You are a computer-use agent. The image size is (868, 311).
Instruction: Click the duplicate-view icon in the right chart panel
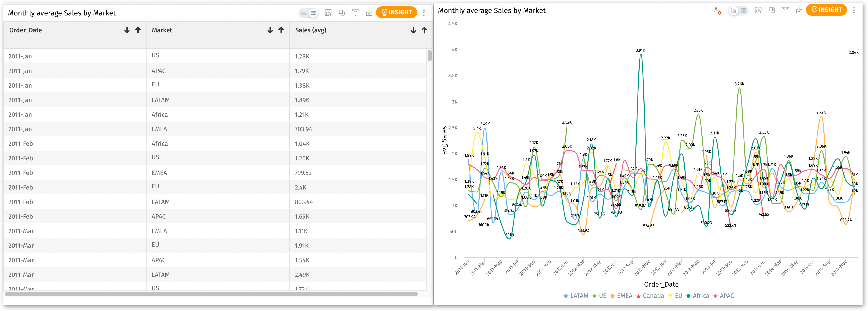(772, 10)
